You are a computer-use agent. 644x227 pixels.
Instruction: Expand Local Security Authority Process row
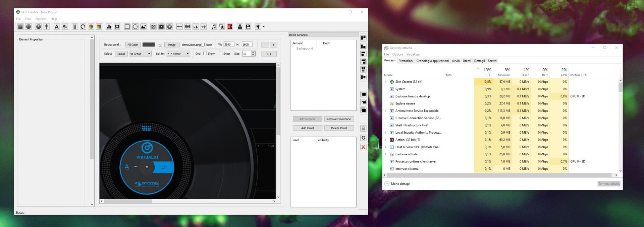pyautogui.click(x=385, y=133)
